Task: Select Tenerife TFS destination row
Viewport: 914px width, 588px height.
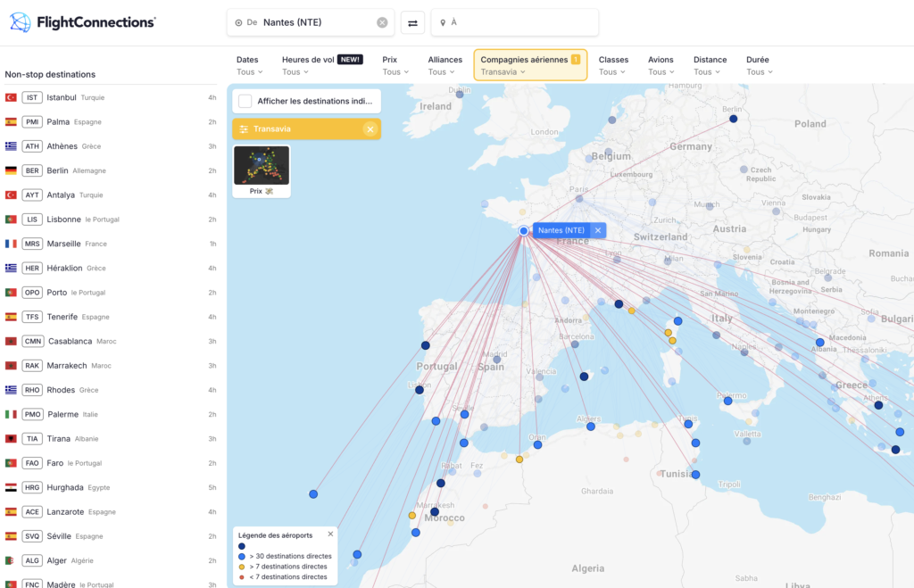Action: click(x=111, y=317)
